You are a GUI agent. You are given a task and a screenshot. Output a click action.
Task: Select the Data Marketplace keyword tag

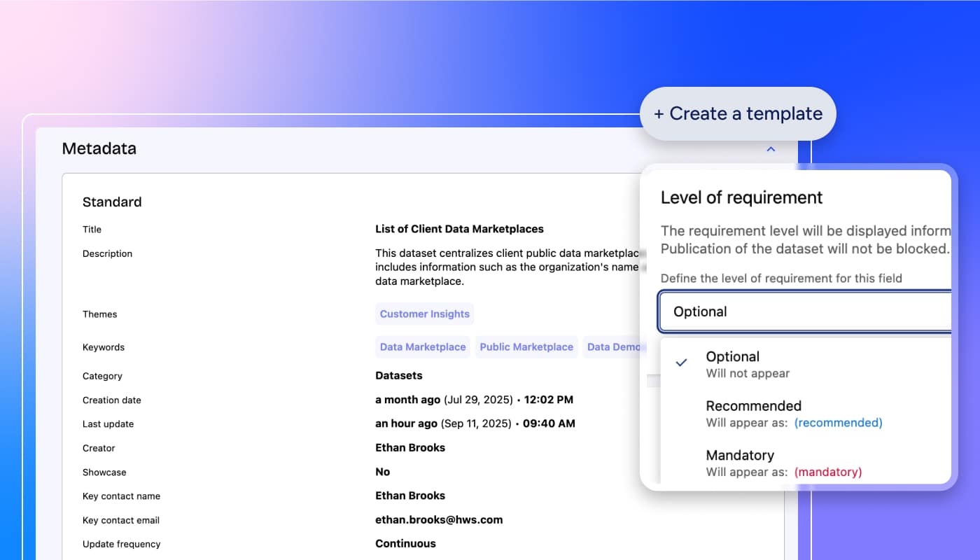coord(423,347)
